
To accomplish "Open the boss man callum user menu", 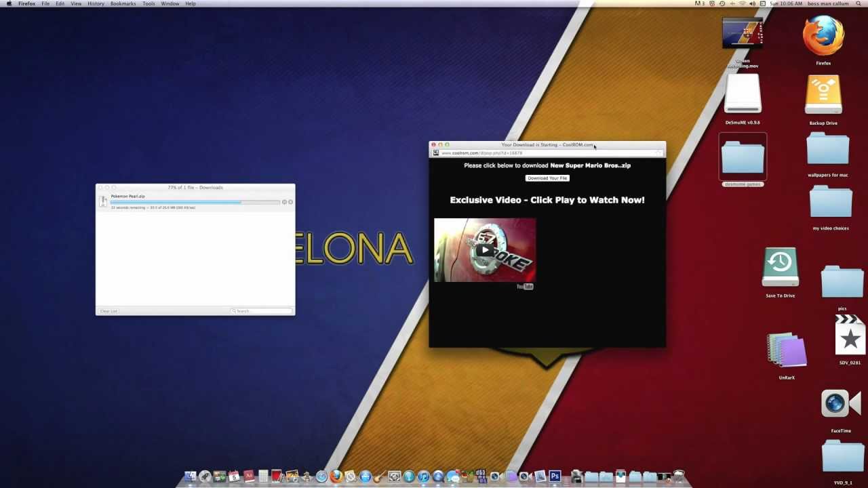I will pos(828,3).
